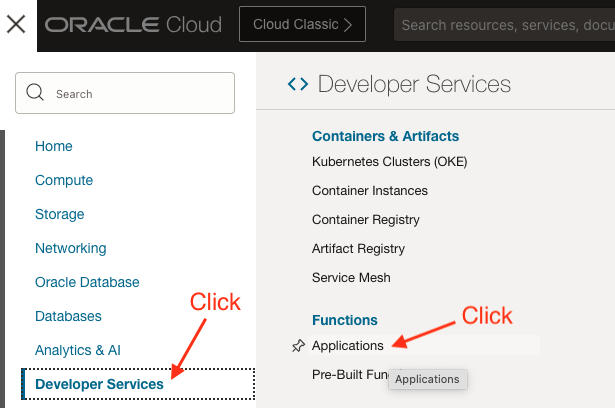The height and width of the screenshot is (408, 615).
Task: Open the Cloud Classic button
Action: click(302, 24)
